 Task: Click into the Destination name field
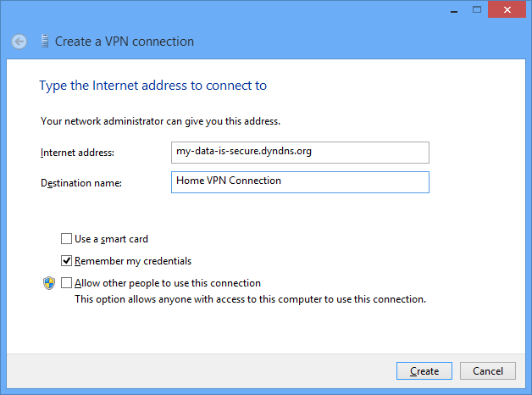300,182
